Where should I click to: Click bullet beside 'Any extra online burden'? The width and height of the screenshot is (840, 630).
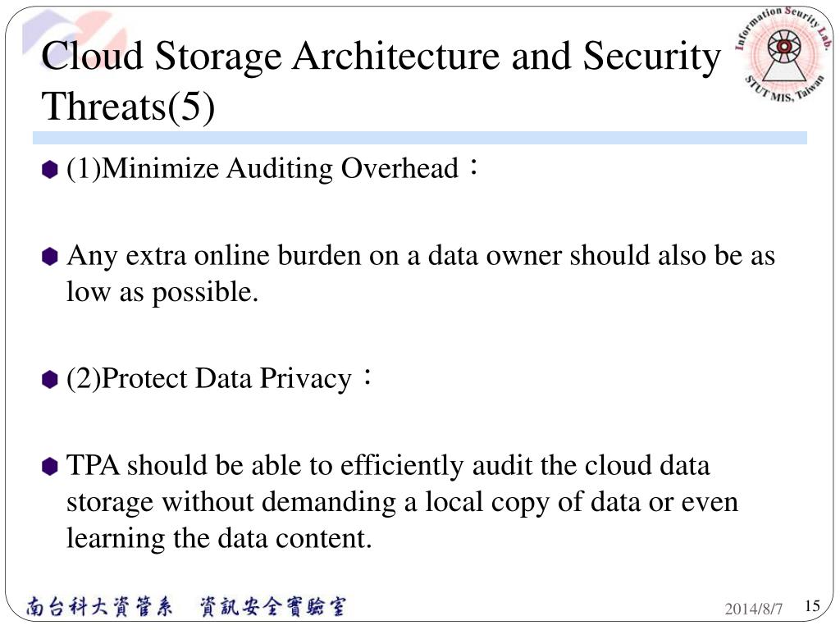(49, 256)
